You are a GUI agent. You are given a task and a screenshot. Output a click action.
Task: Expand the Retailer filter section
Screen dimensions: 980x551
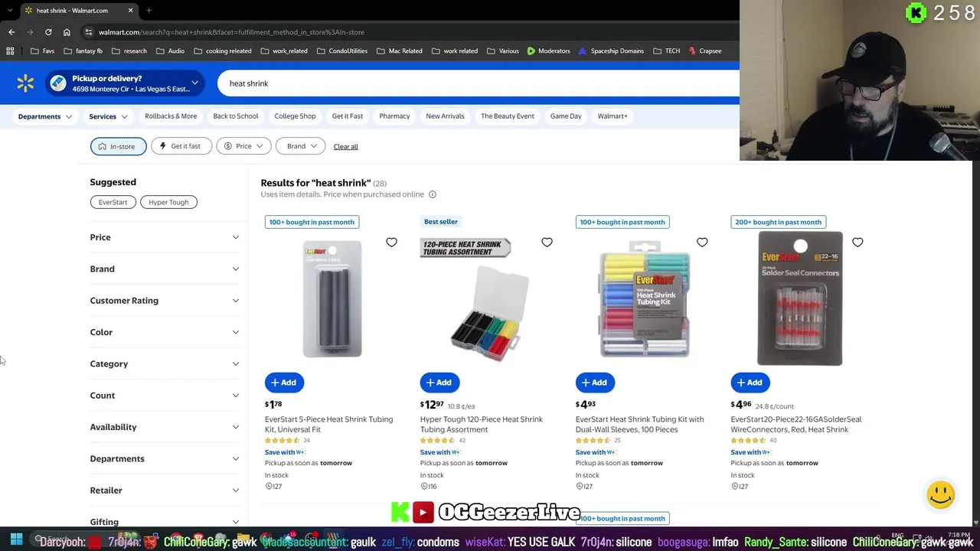165,491
